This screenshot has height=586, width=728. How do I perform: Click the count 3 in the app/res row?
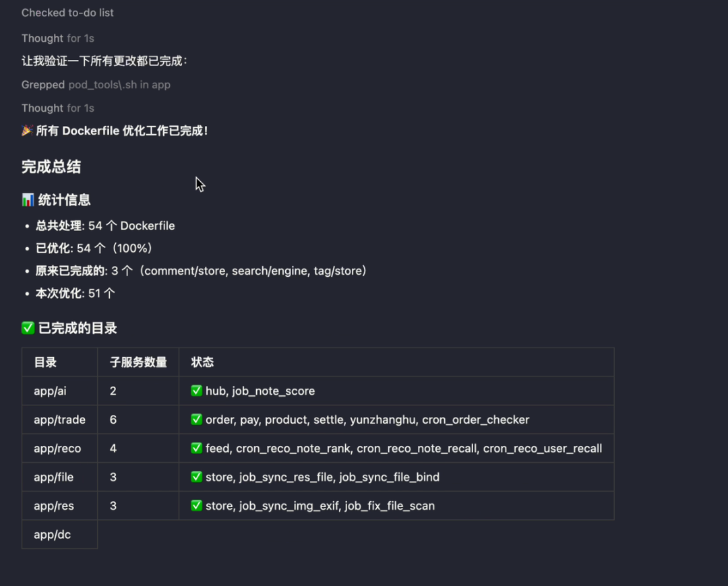click(113, 507)
